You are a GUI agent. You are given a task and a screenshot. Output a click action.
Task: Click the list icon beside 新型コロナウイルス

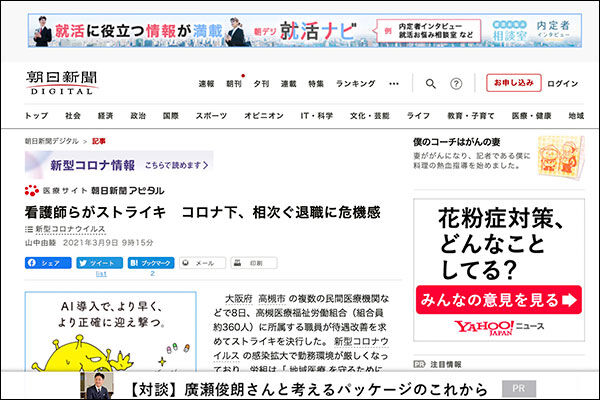29,229
